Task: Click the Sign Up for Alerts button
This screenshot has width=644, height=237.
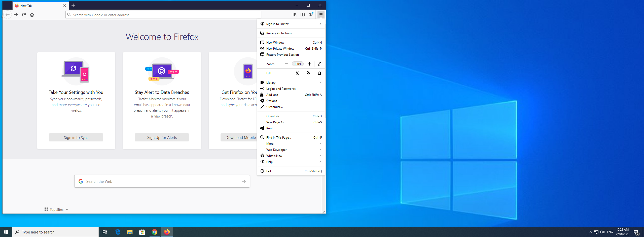Action: tap(162, 137)
